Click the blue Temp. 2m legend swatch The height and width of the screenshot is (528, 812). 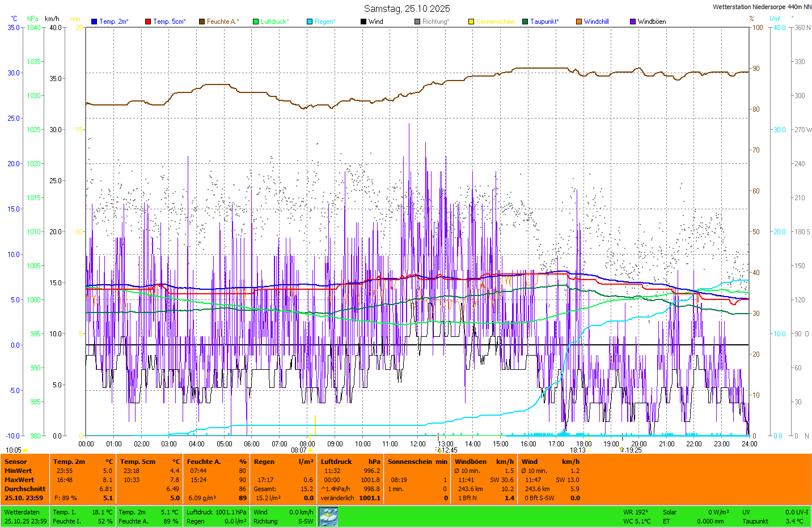click(x=94, y=22)
